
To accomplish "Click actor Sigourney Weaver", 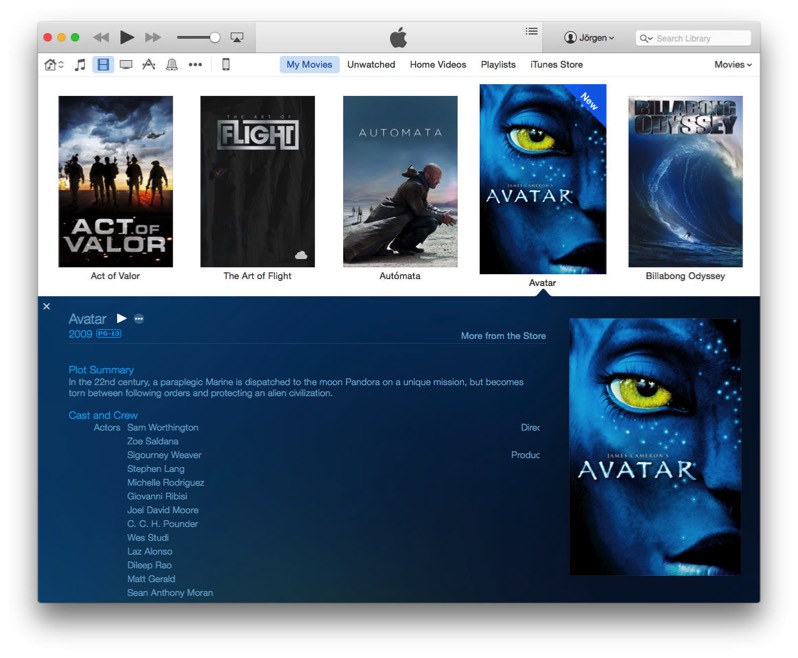I will 164,455.
